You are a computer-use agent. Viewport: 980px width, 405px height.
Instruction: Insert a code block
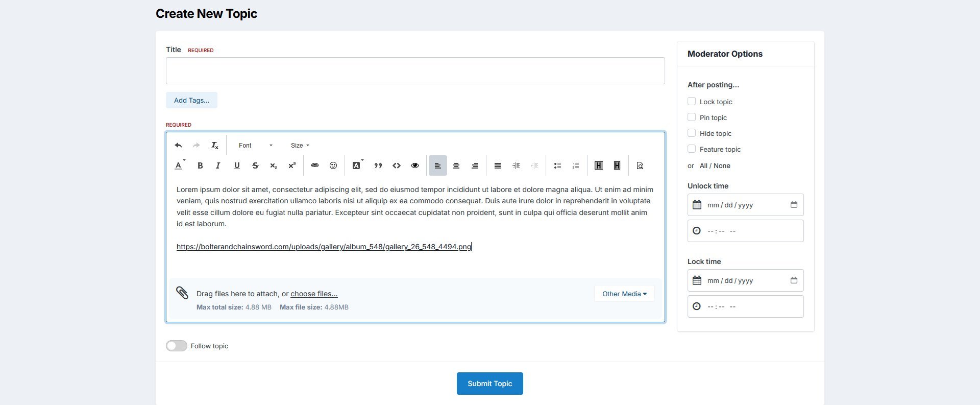pos(397,165)
